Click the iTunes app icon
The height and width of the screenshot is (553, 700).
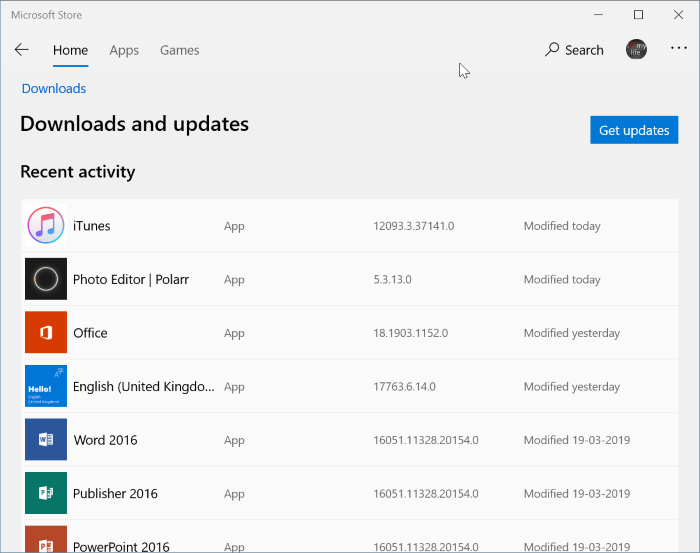46,225
